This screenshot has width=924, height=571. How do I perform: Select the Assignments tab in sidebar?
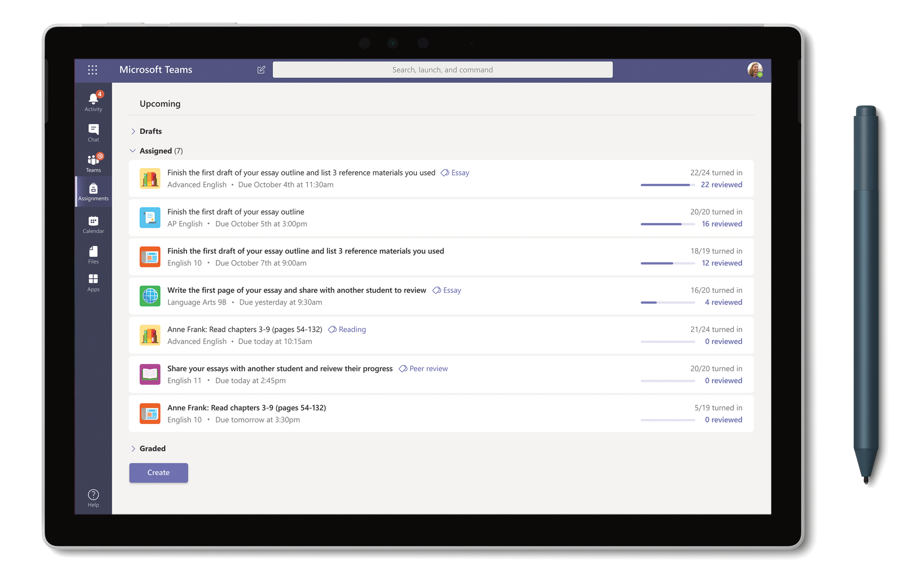[x=93, y=191]
